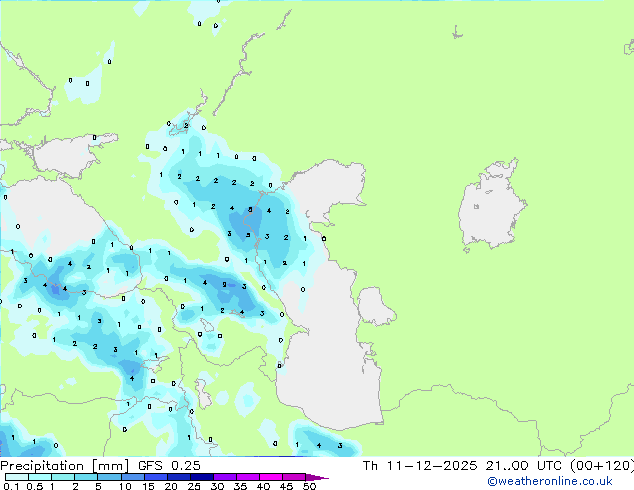Image resolution: width=634 pixels, height=490 pixels.
Task: Click the '15' legend scale label
Action: click(148, 486)
